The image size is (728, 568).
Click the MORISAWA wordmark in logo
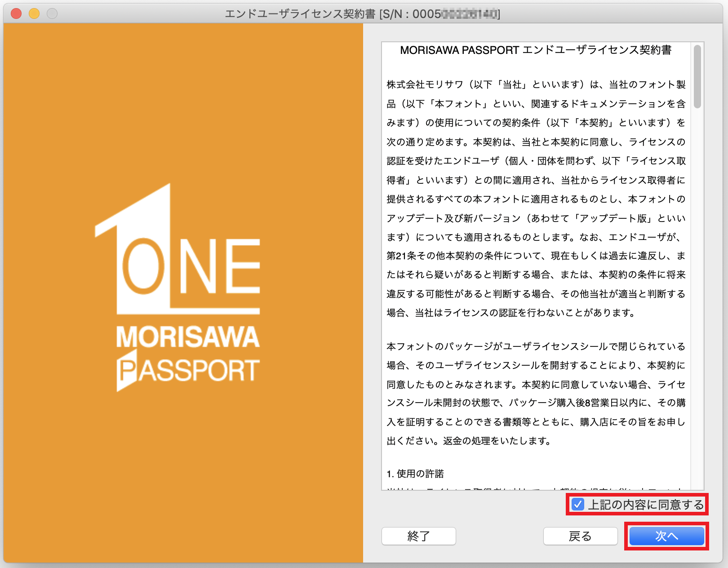tap(188, 337)
